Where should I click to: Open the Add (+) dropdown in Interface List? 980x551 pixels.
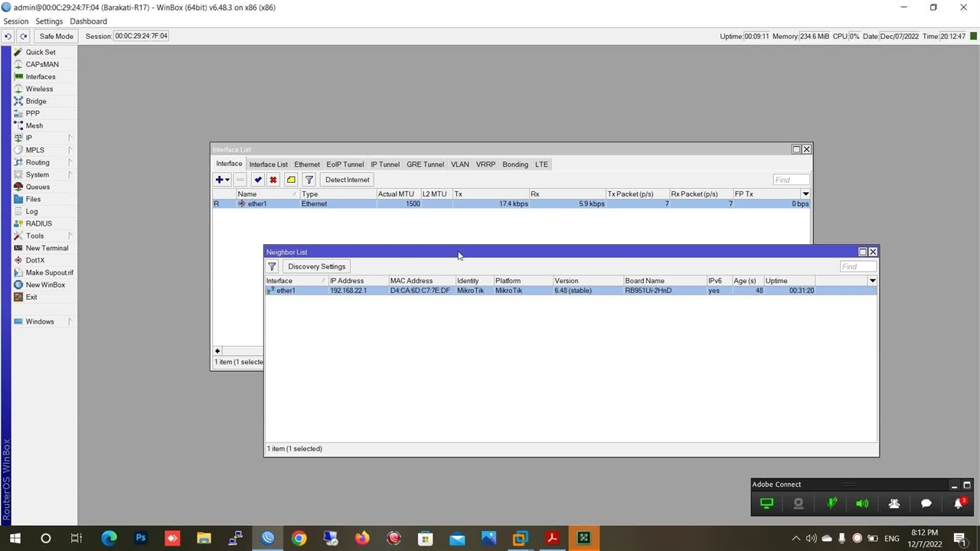click(222, 180)
